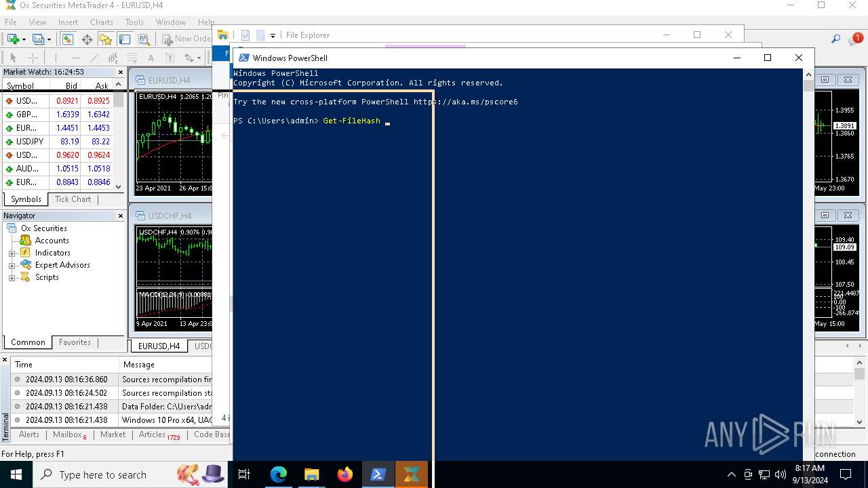Open the Mailbox tab in Terminal

coord(69,434)
